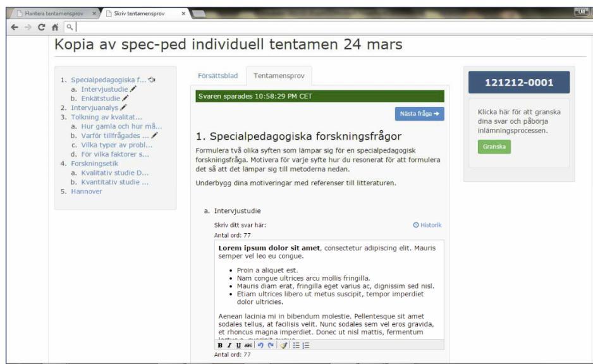Open the Försättsblad tab

218,76
